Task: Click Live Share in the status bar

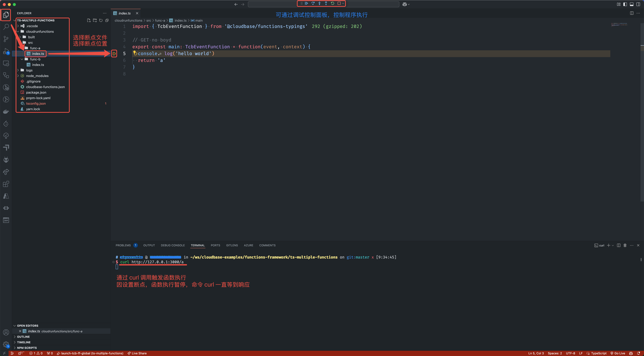Action: tap(137, 353)
